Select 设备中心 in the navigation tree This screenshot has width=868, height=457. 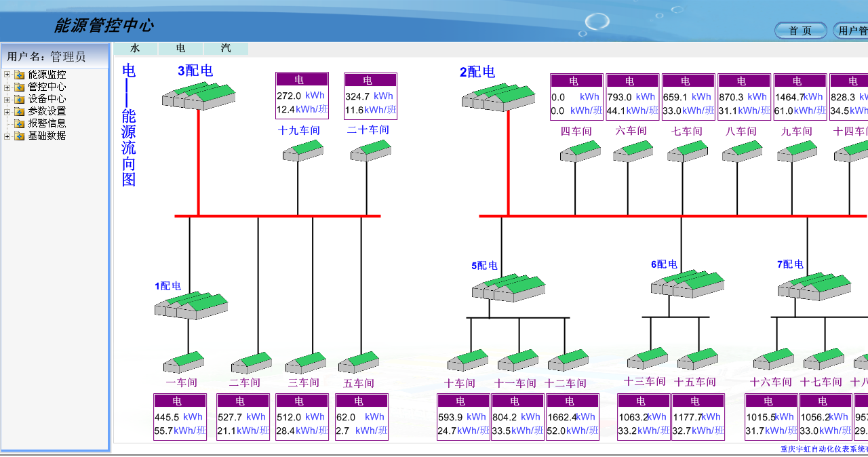click(x=47, y=99)
